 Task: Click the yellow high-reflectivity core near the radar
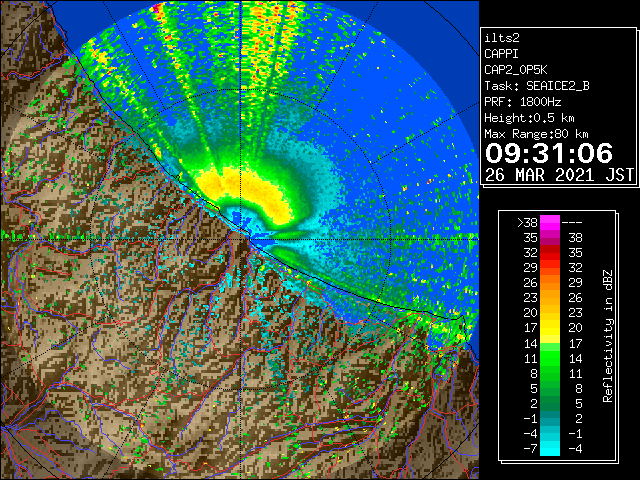[x=245, y=192]
